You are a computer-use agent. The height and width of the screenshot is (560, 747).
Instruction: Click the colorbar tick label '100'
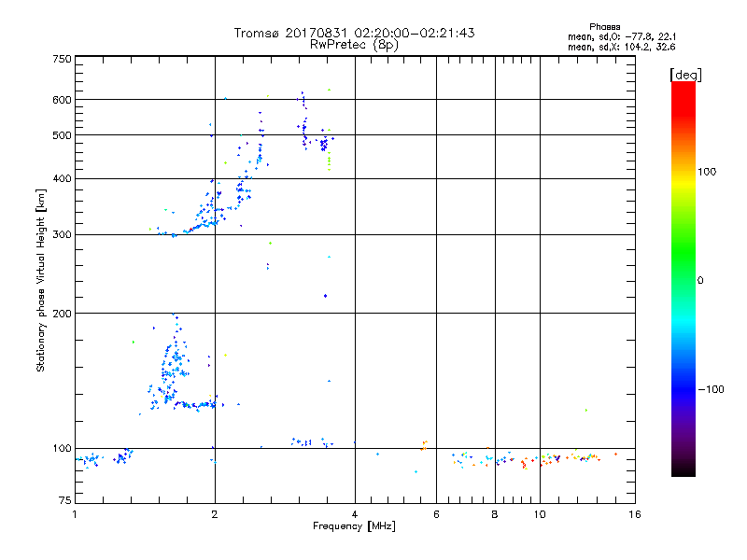707,172
